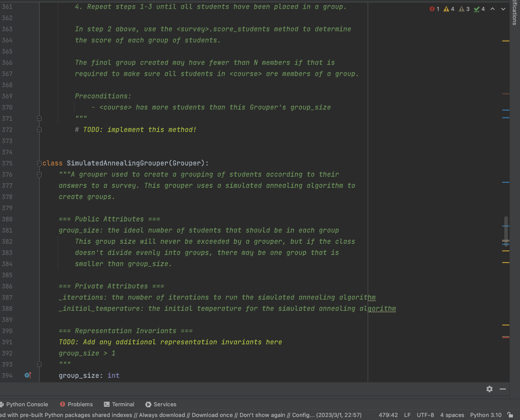Click the overridden attribute gutter icon on line 394

pos(27,375)
